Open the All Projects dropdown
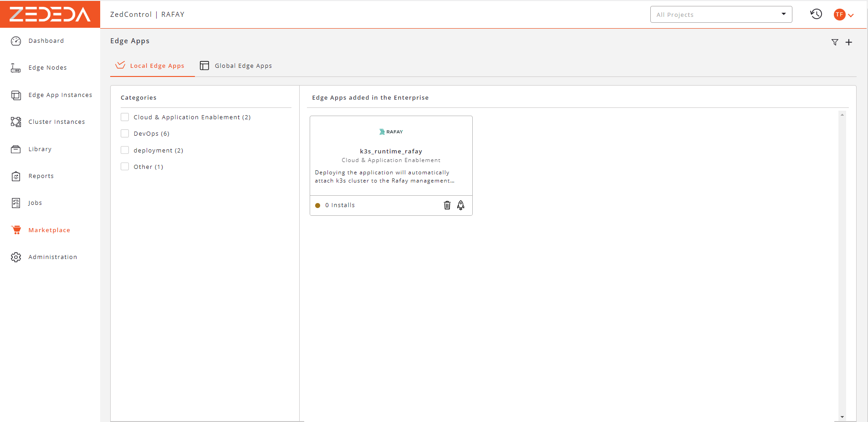This screenshot has height=422, width=868. pyautogui.click(x=721, y=15)
